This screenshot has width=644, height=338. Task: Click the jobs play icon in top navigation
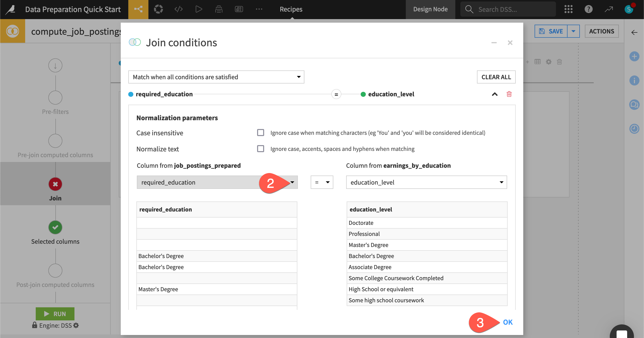pos(198,9)
